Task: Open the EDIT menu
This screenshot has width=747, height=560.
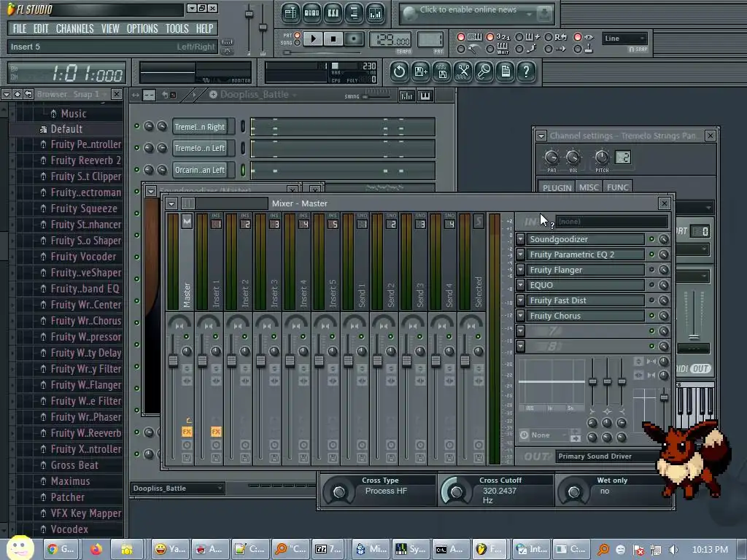Action: click(x=41, y=28)
